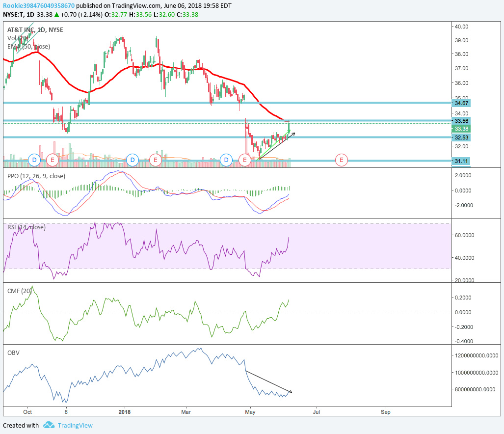Select the future earnings E marker after Jul
The width and height of the screenshot is (504, 434).
(342, 160)
